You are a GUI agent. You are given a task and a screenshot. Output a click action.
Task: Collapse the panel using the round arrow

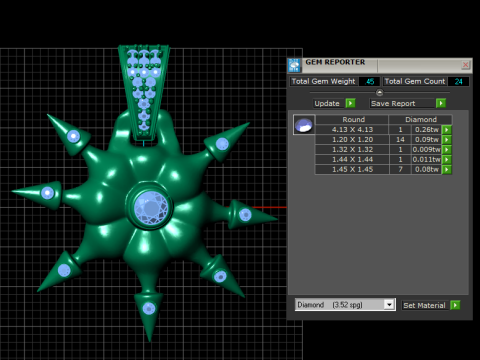point(379,92)
